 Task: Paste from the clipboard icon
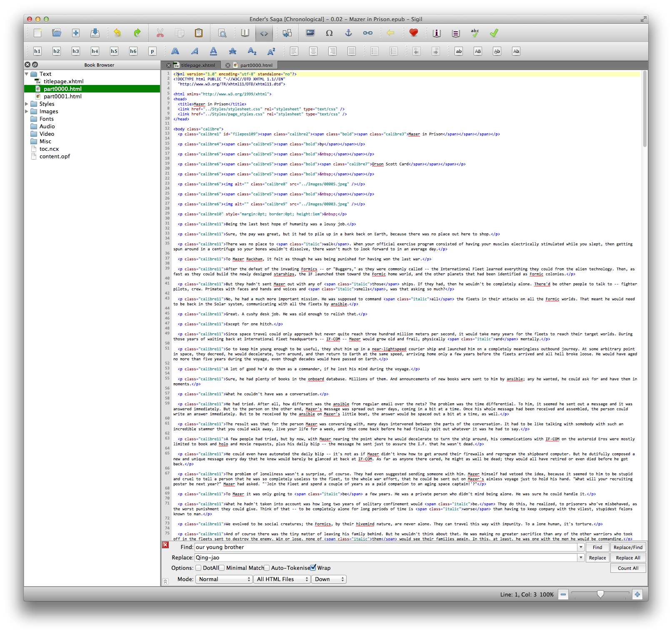(199, 33)
